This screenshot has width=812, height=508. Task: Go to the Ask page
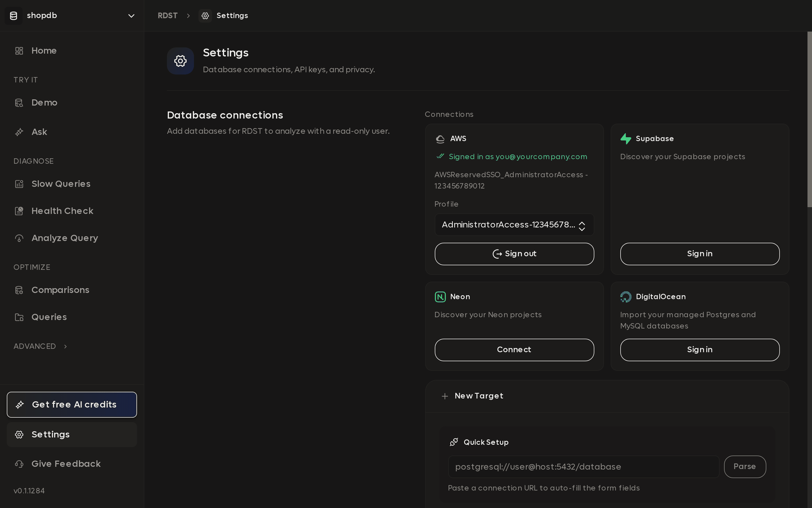point(72,132)
